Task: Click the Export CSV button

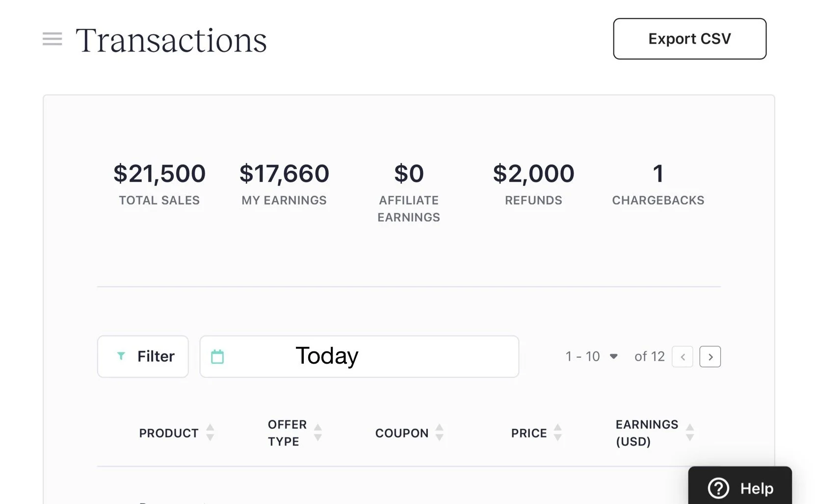Action: [689, 39]
